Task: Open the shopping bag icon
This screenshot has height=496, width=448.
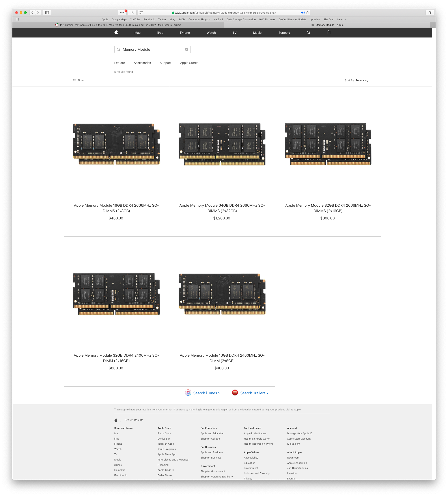Action: point(329,32)
